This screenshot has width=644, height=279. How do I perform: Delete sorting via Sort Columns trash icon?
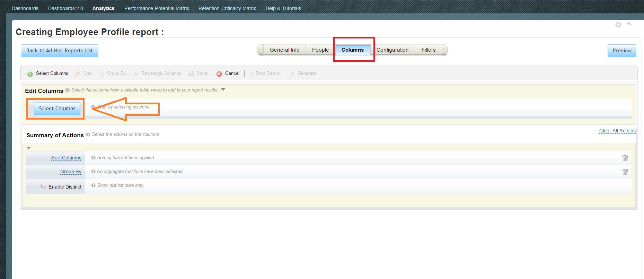625,158
